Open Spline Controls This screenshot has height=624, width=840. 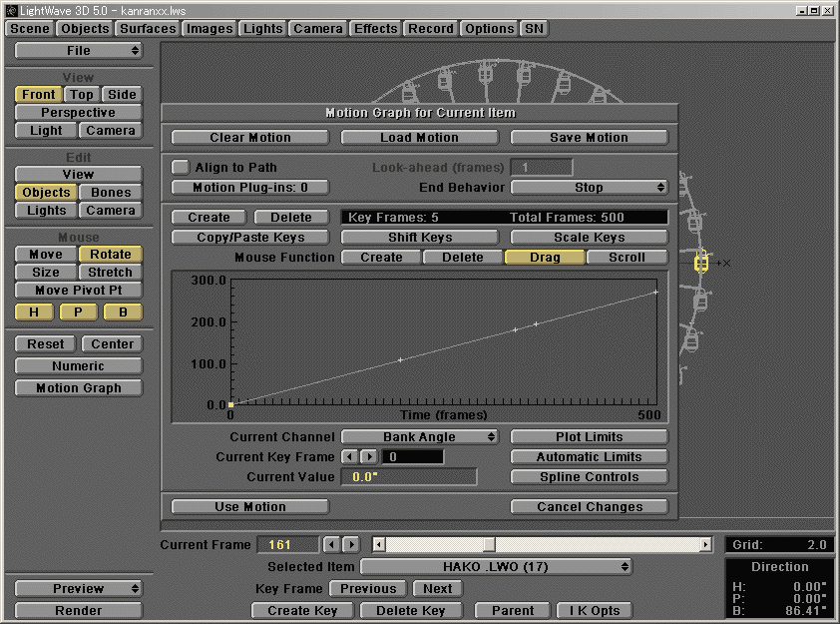pos(589,476)
